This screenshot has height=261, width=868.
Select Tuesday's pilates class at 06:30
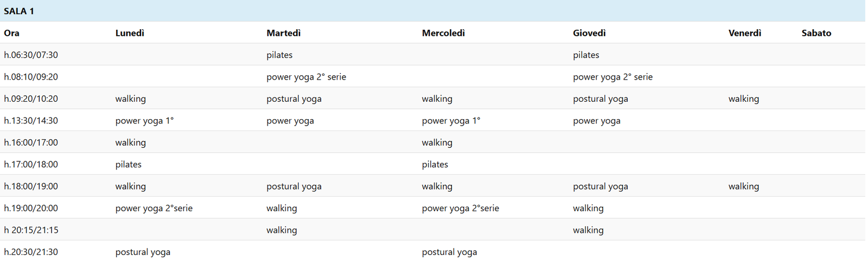279,55
